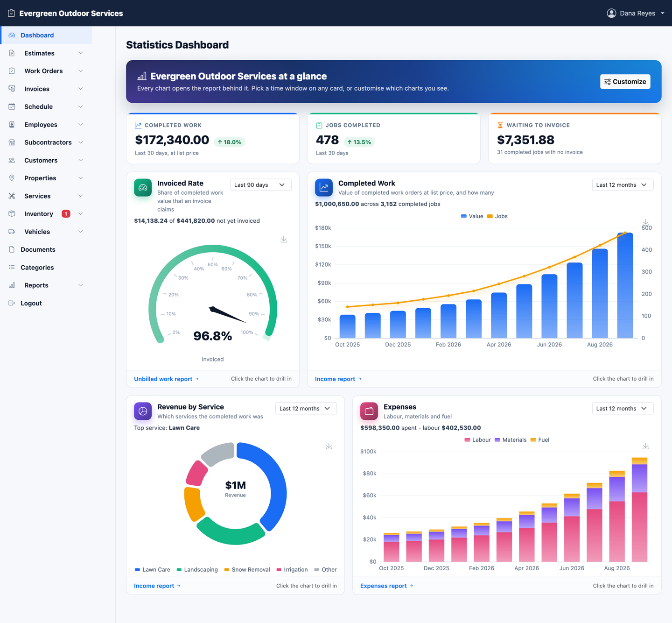Viewport: 672px width, 623px height.
Task: Click the Vehicles truck icon
Action: point(12,232)
